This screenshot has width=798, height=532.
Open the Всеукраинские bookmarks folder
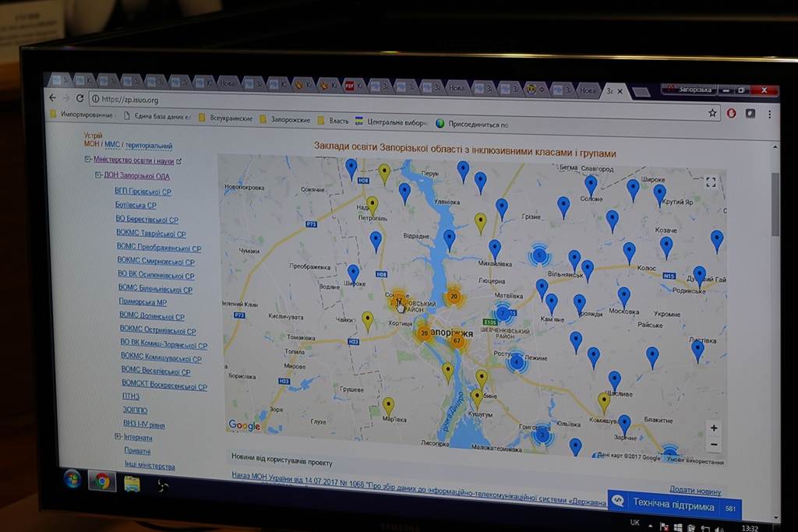(x=225, y=118)
